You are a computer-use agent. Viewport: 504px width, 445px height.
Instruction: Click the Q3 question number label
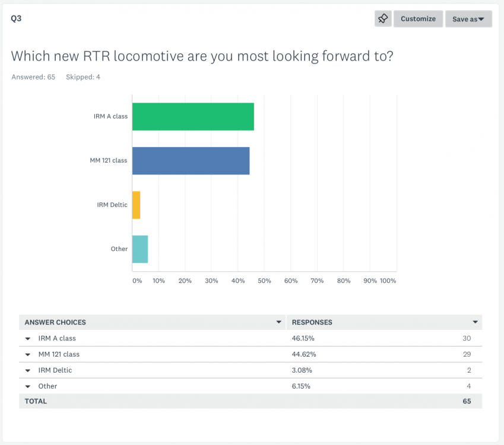[16, 18]
